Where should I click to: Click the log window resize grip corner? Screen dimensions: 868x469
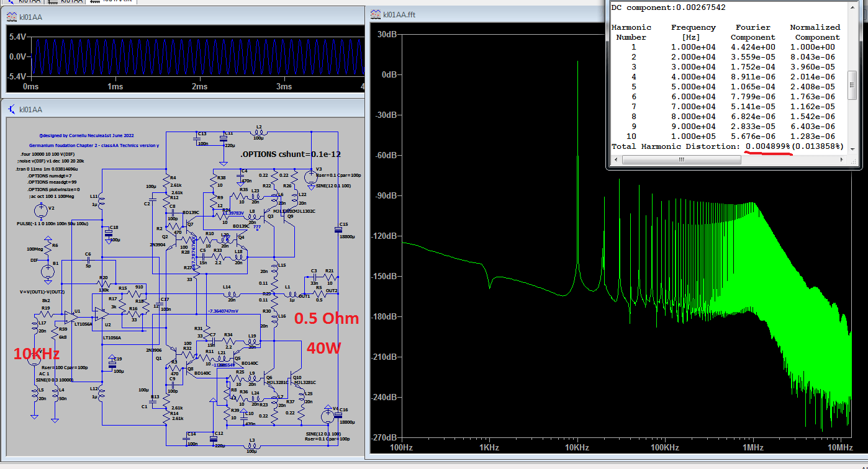[x=853, y=160]
